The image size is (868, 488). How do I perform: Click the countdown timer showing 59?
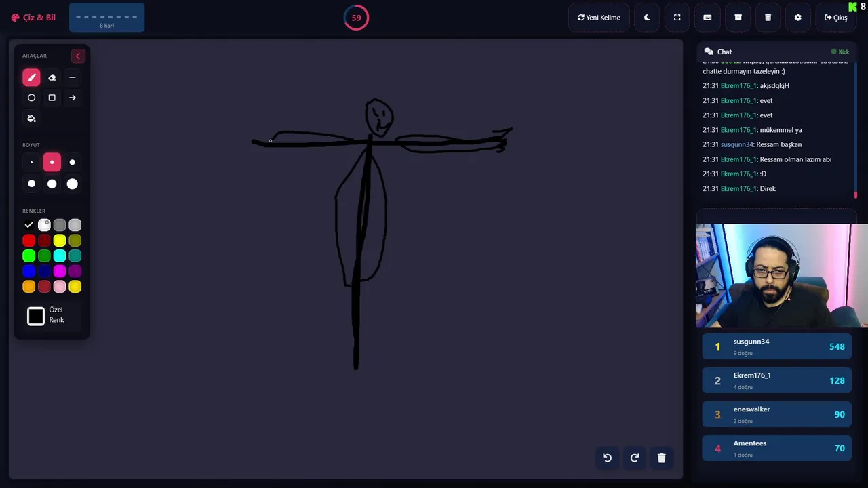[356, 18]
